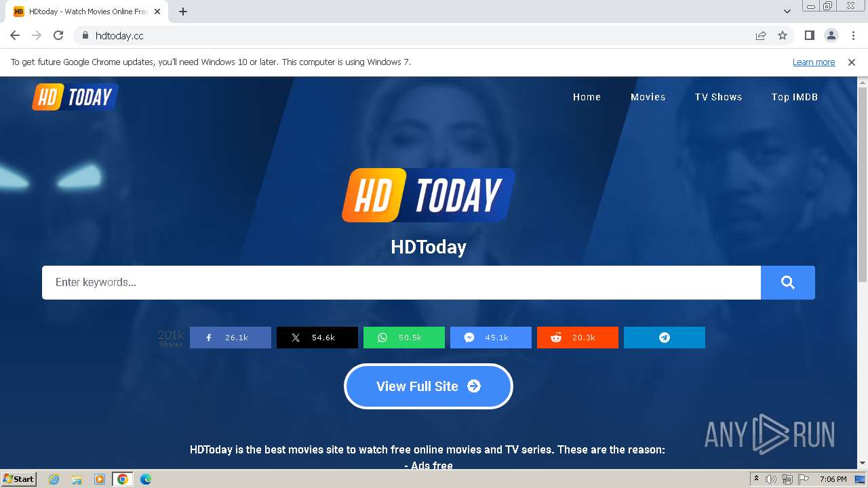View site information lock icon
Viewport: 868px width, 488px height.
coord(85,35)
